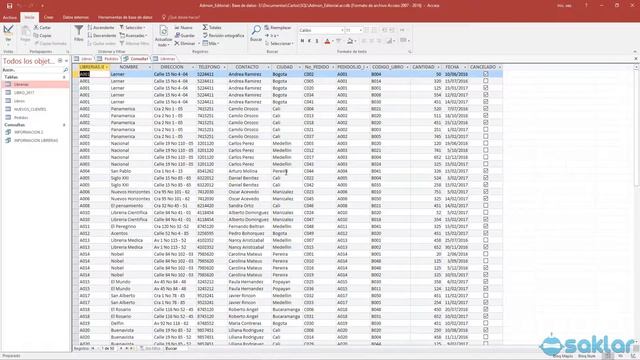The image size is (640, 360).
Task: Click the navigation pane search magnifier
Action: click(x=65, y=70)
